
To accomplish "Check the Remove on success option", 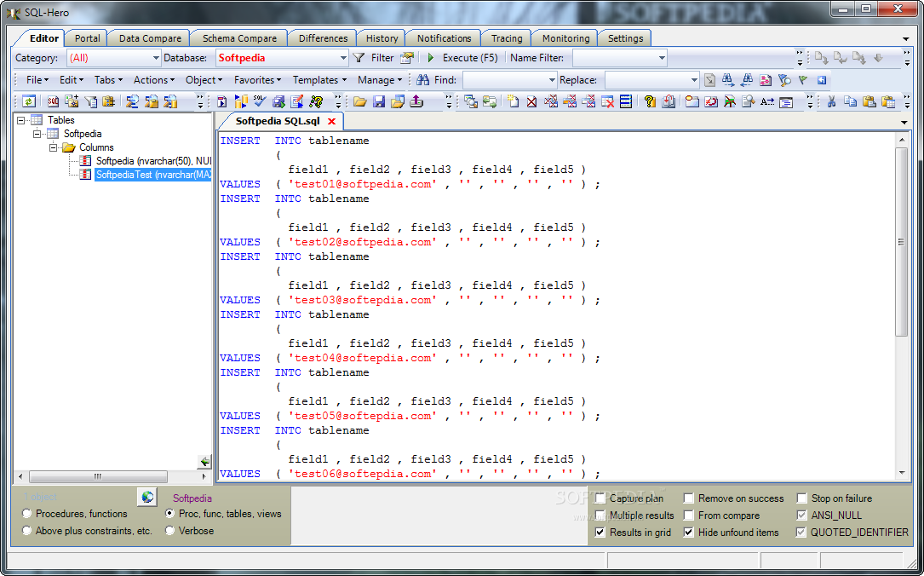I will (x=688, y=498).
